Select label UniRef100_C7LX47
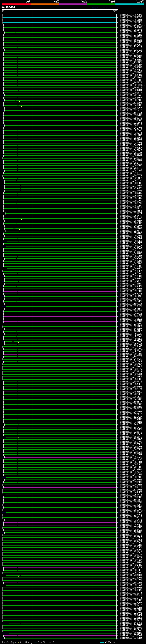The image size is (146, 644). pyautogui.click(x=131, y=32)
